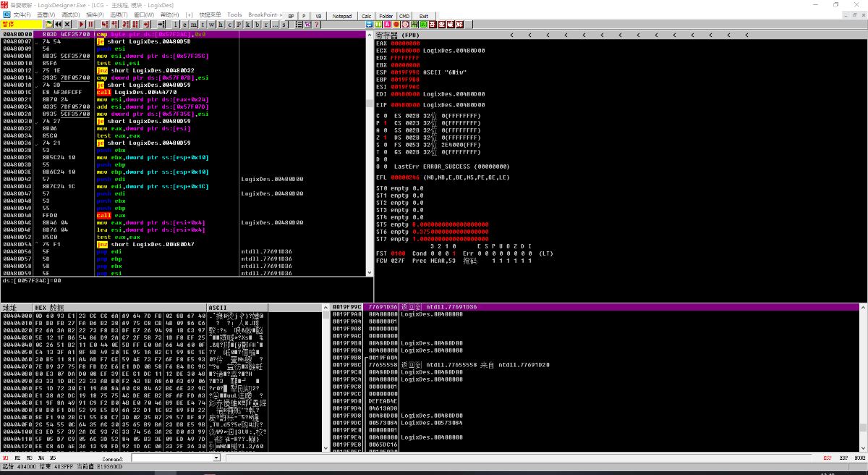Click the Calc button
Viewport: 868px width, 475px height.
tap(367, 16)
